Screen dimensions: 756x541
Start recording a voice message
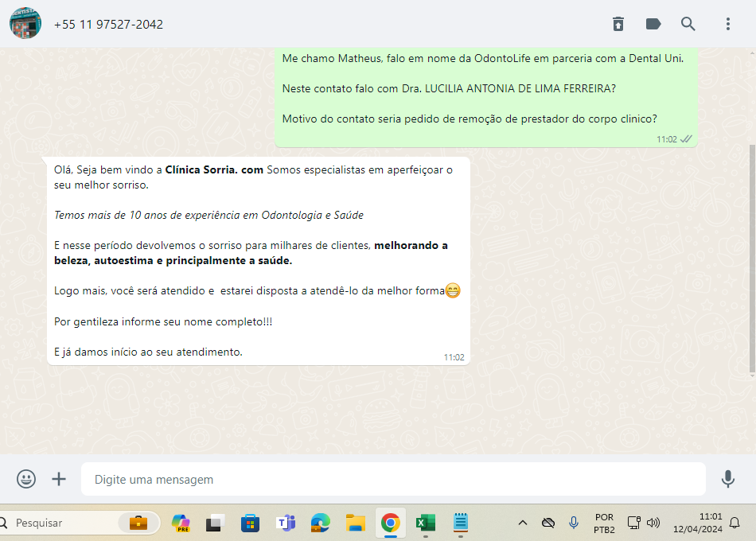tap(728, 479)
